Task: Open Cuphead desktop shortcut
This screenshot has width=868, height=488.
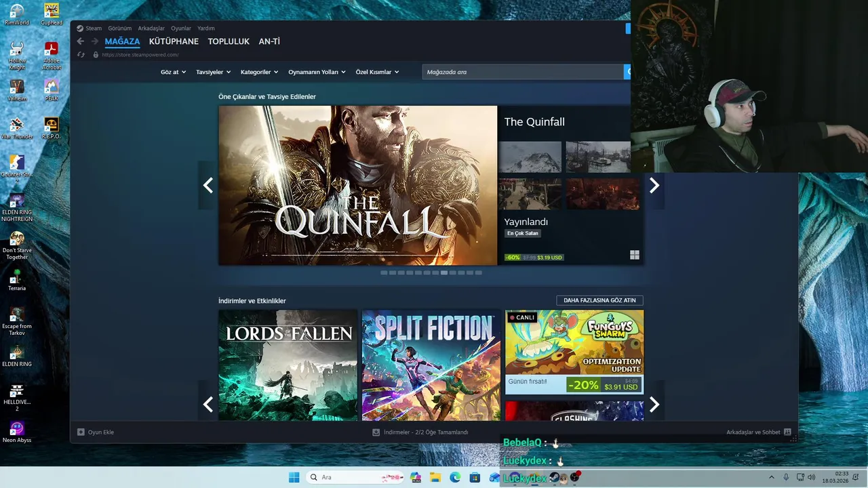Action: (x=52, y=14)
